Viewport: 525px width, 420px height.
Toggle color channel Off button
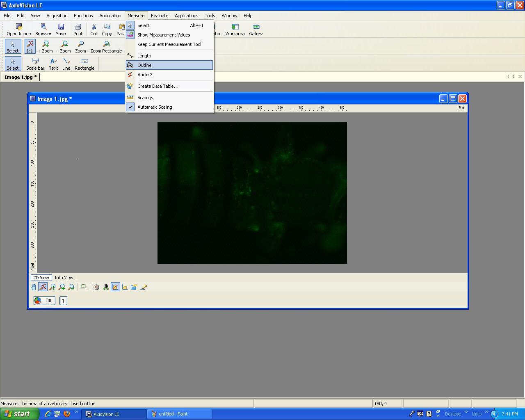[44, 301]
